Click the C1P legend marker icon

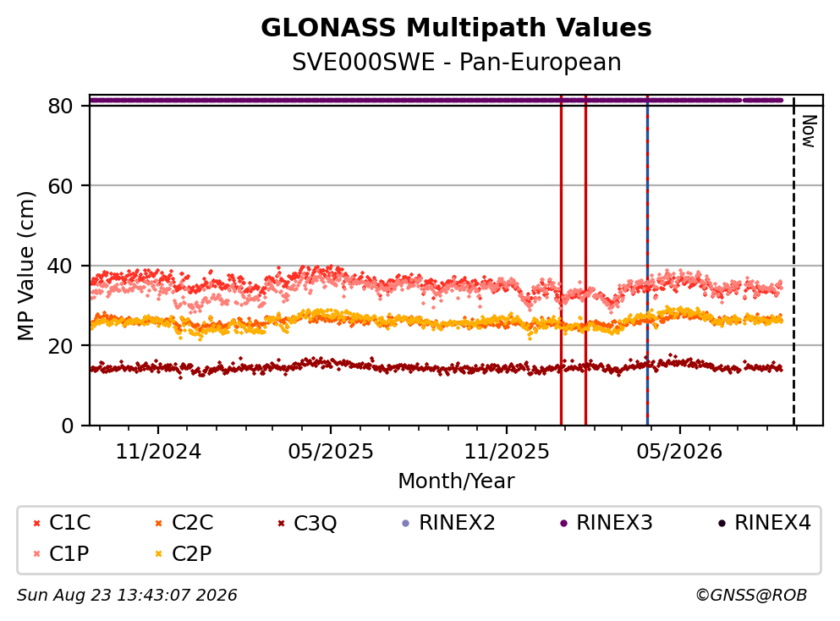pos(36,554)
